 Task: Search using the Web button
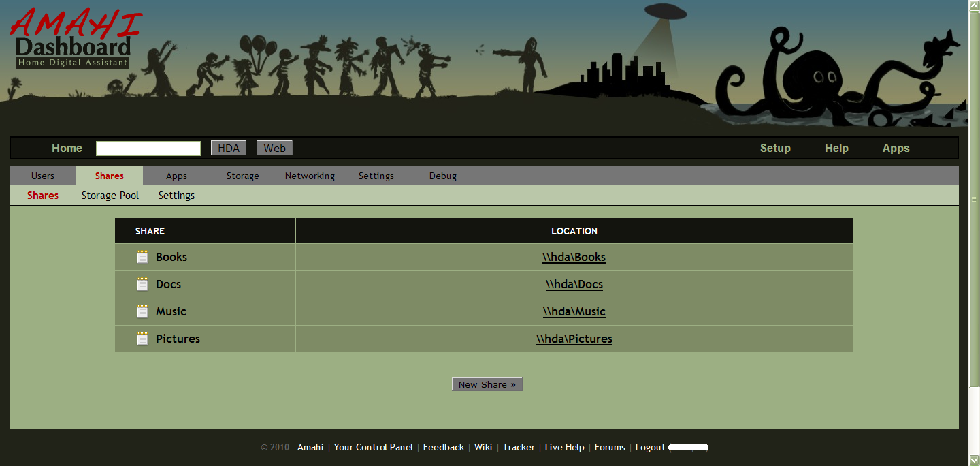274,148
